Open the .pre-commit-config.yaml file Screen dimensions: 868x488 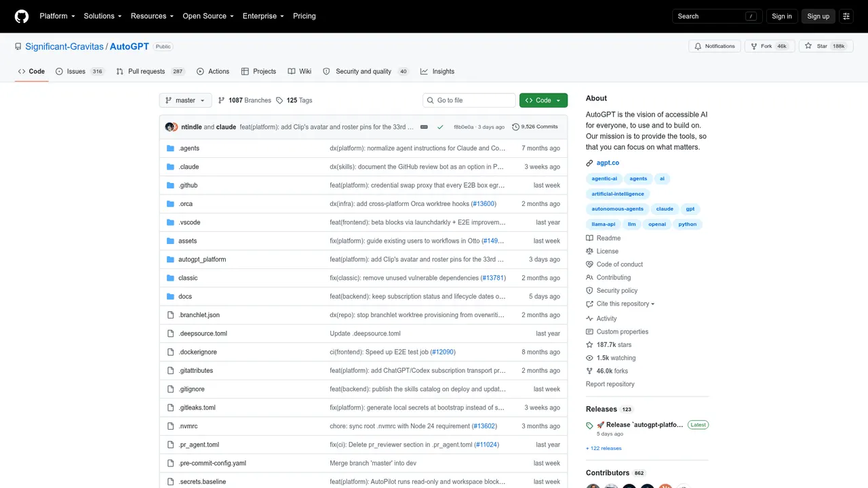212,464
